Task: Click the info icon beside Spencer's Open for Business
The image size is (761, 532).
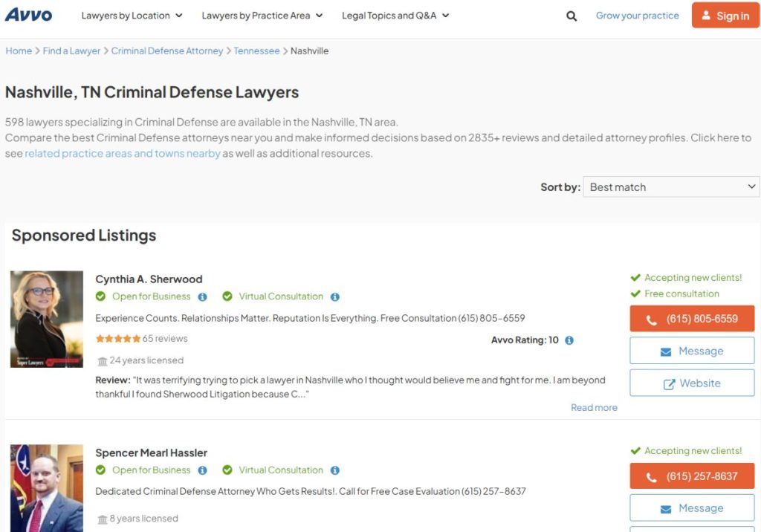Action: coord(202,470)
